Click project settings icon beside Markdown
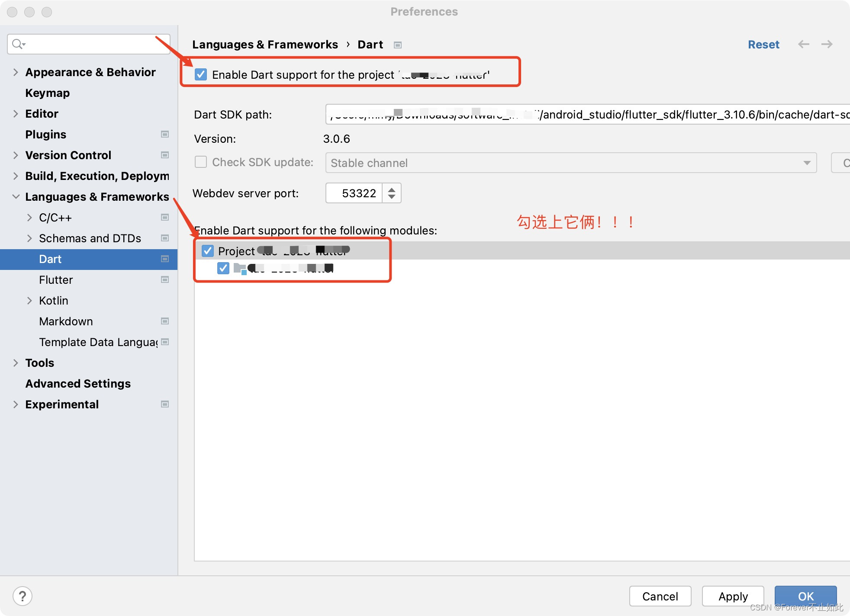The image size is (850, 616). point(164,321)
